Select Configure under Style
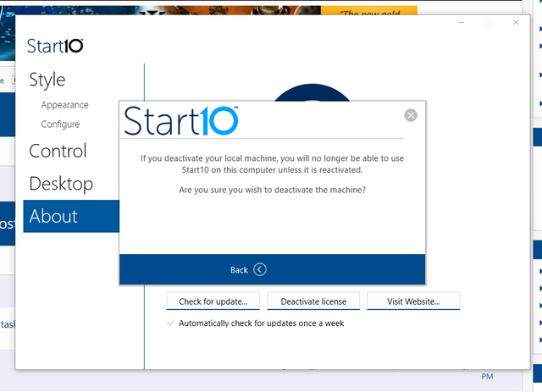Screen dimensions: 542x392 tap(60, 124)
